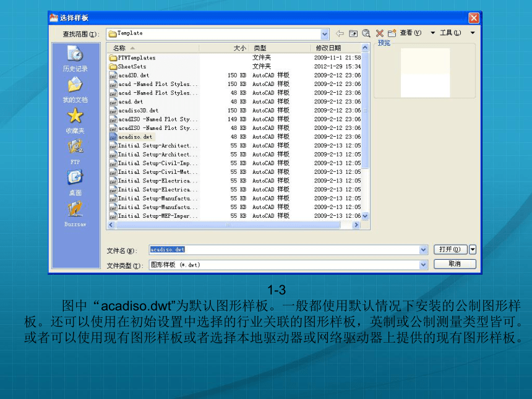Select the Initial Setup-Civil-Met... file
532x399 pixels.
(x=157, y=172)
